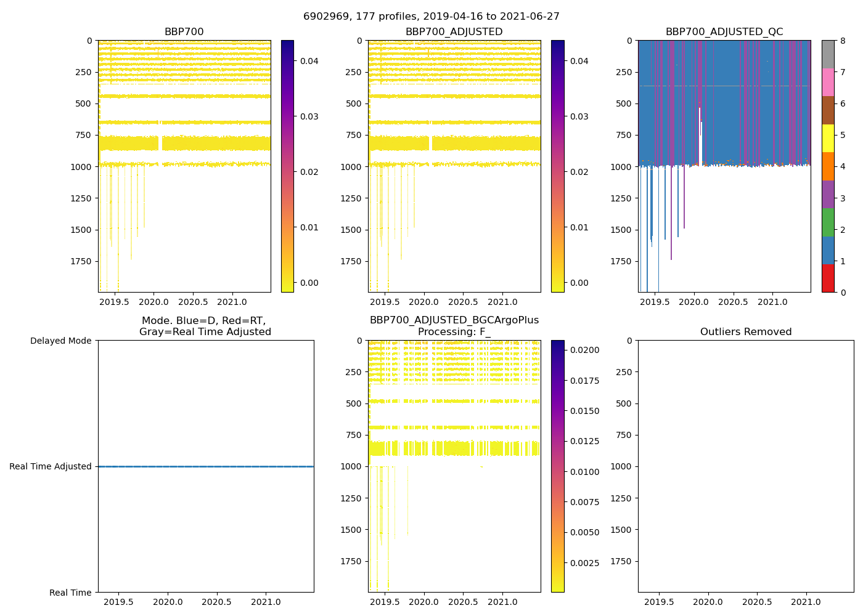Click the brown QC colorbar segment
The width and height of the screenshot is (863, 616).
[828, 110]
